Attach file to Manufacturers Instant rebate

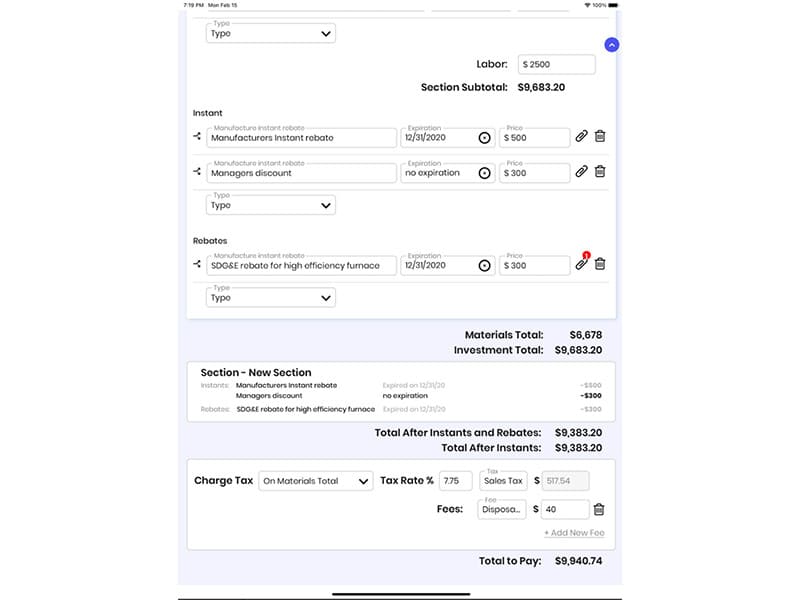click(581, 137)
